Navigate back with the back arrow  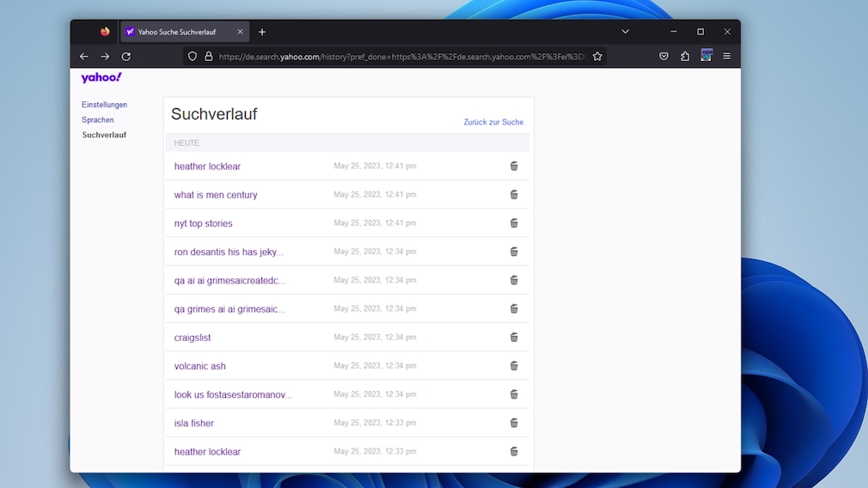coord(84,57)
